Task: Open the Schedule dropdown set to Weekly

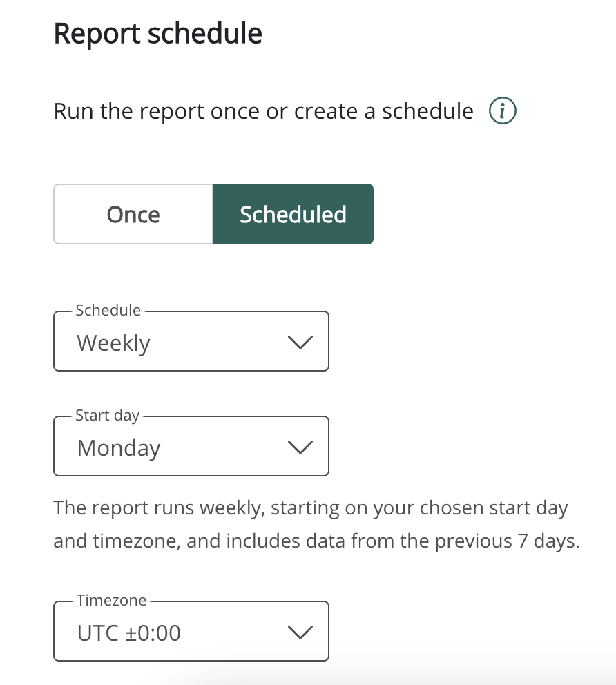Action: (191, 342)
